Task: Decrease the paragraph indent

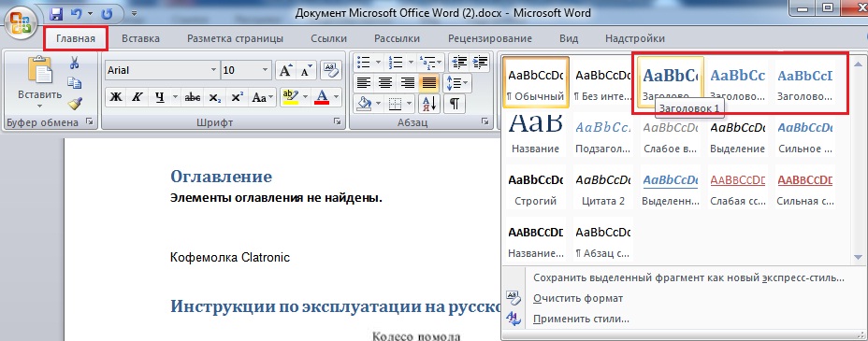Action: (459, 62)
